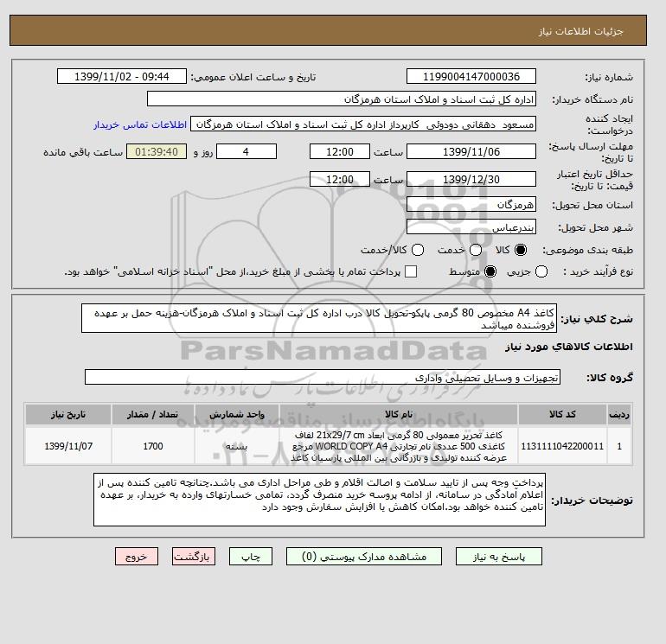Click the price validity time 12:00 field
Screen dimensions: 666x644
point(340,179)
